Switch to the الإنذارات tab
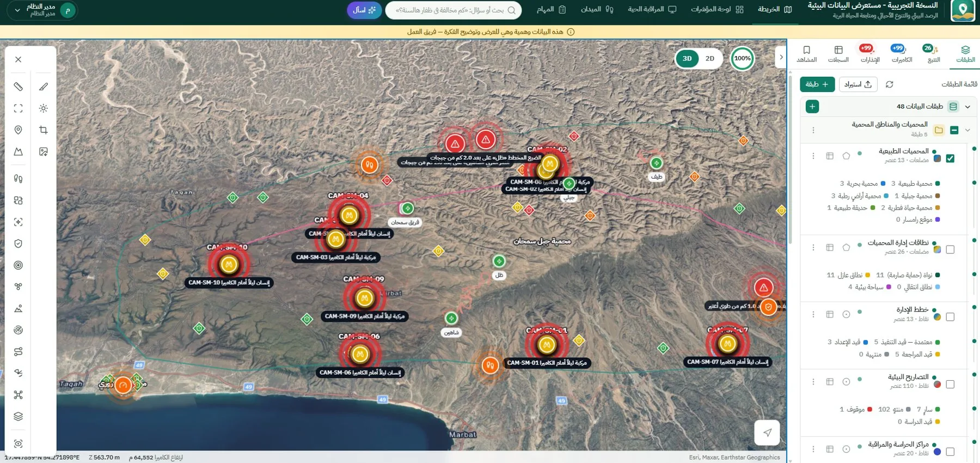The width and height of the screenshot is (980, 463). tap(870, 53)
